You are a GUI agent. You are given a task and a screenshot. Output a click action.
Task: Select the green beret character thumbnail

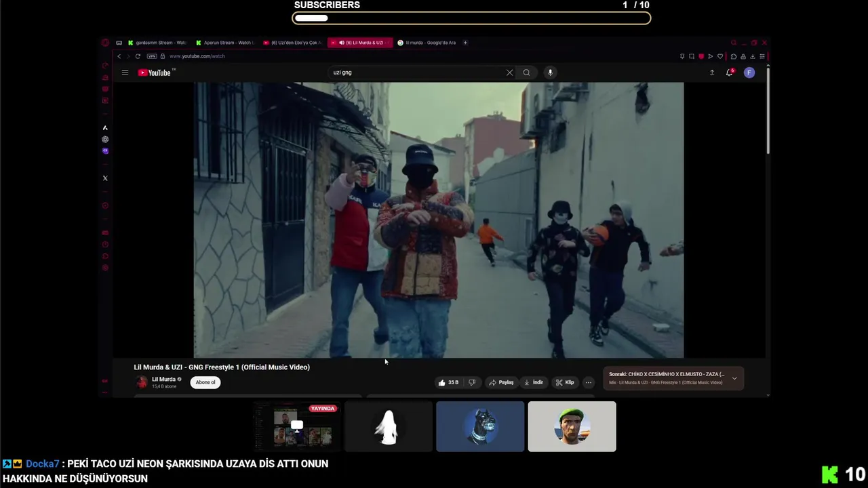point(572,426)
